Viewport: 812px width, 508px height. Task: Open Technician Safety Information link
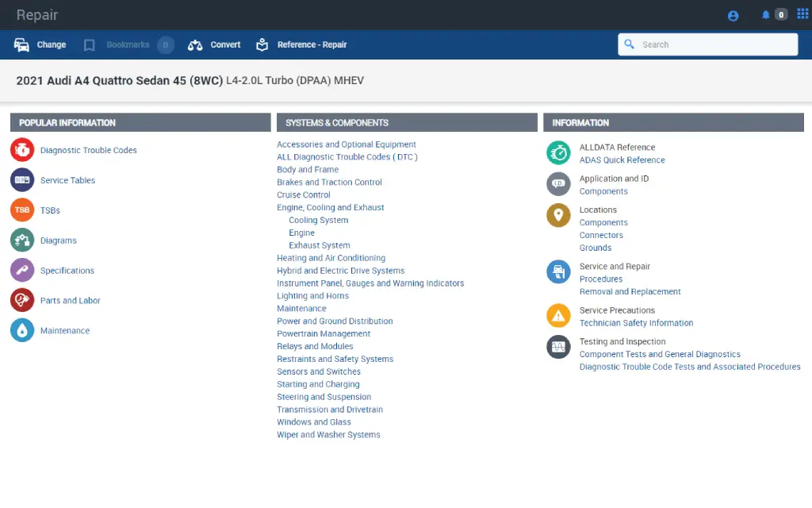pos(636,323)
